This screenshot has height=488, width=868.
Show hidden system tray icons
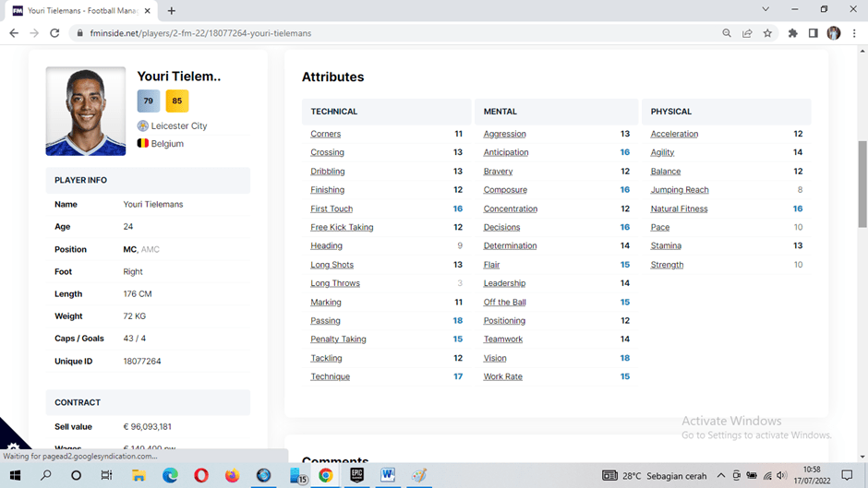pyautogui.click(x=721, y=476)
